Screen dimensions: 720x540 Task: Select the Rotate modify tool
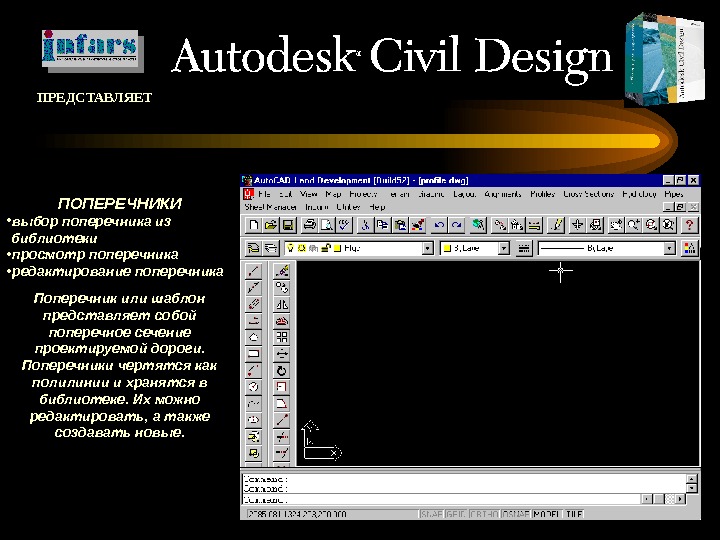281,370
